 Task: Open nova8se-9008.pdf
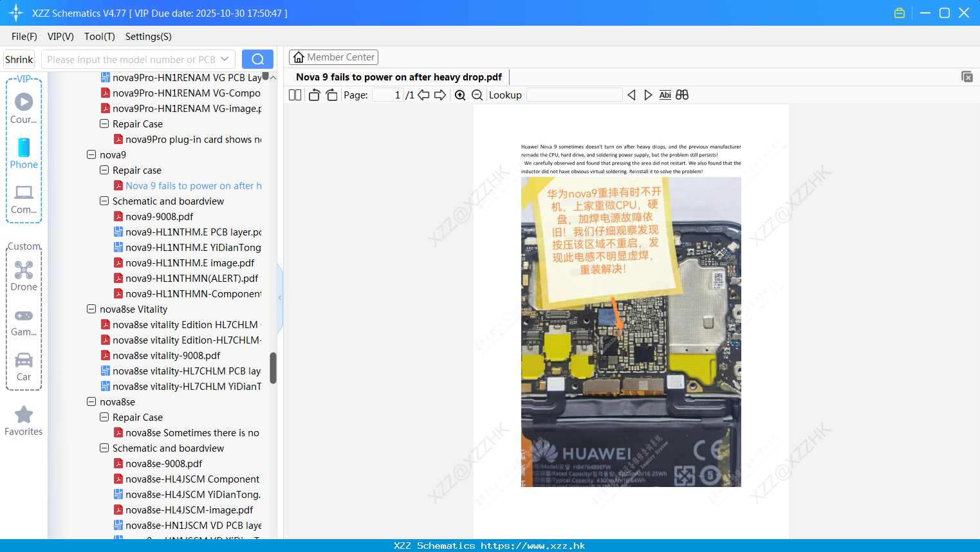tap(163, 464)
